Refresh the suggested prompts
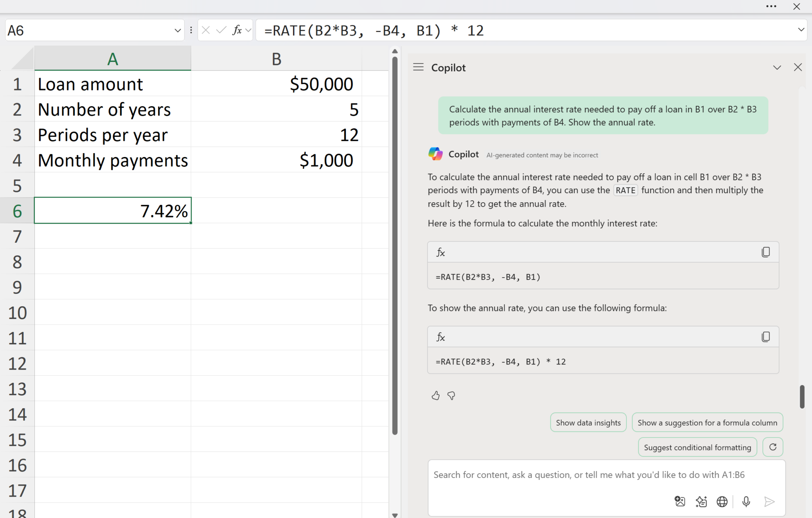 tap(772, 447)
